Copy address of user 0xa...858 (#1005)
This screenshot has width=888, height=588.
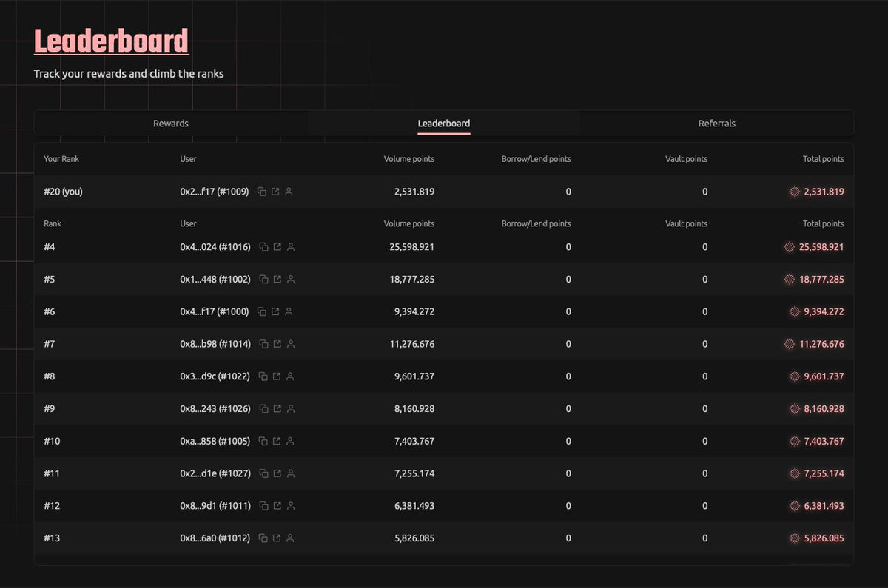pyautogui.click(x=263, y=442)
